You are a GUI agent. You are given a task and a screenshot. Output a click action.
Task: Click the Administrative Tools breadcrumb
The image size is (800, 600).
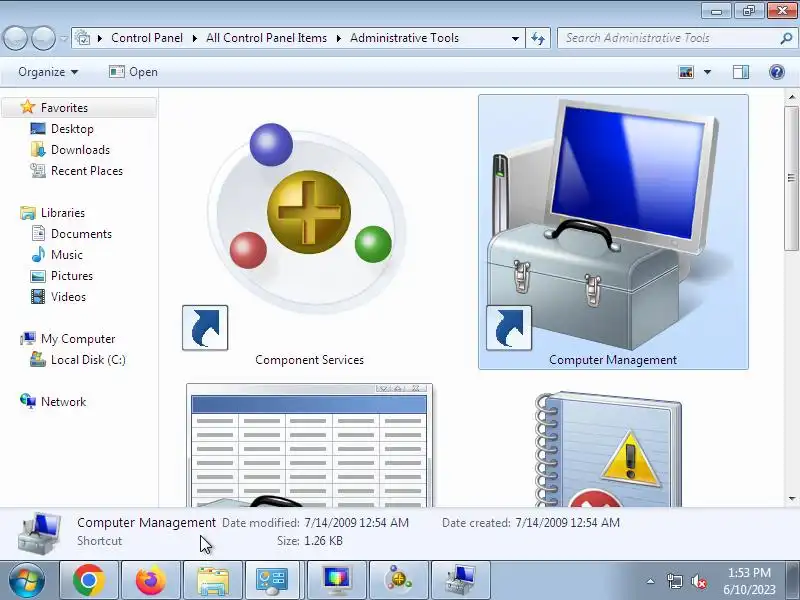404,38
